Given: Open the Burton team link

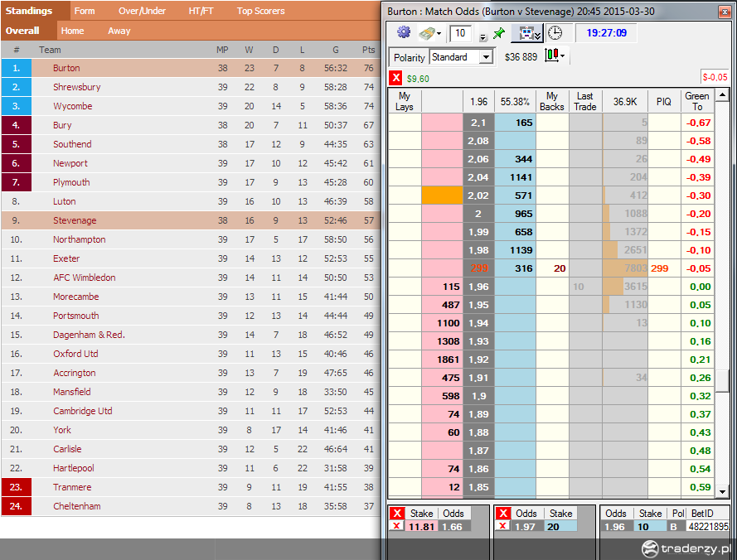Looking at the screenshot, I should 66,68.
